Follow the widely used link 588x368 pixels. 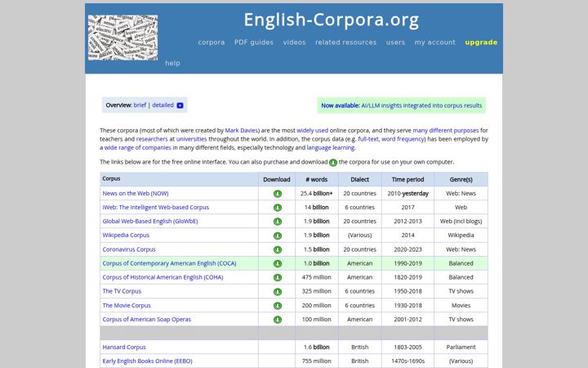312,130
